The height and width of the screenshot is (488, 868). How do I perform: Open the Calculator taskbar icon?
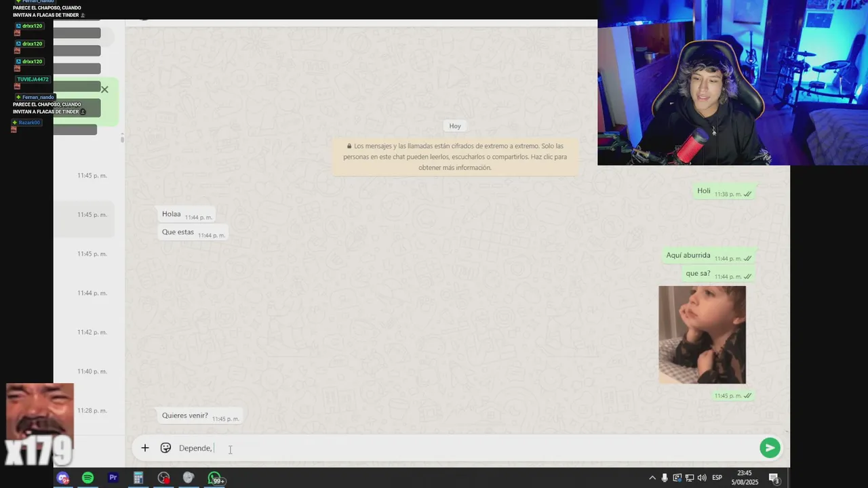pos(138,479)
